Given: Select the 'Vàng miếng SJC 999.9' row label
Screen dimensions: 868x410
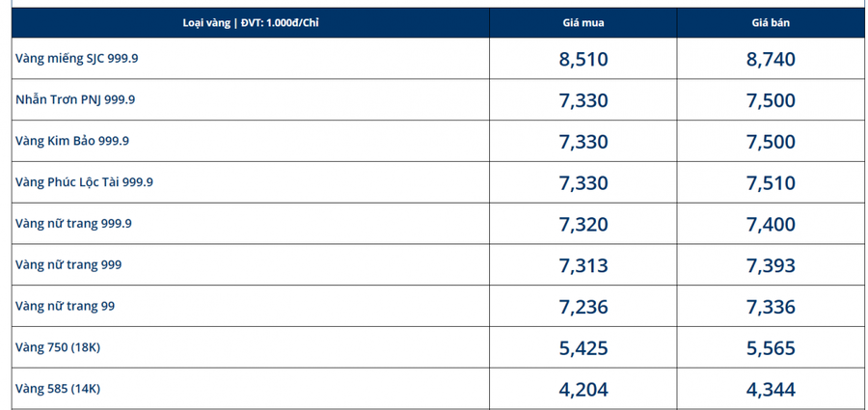Looking at the screenshot, I should click(x=77, y=58).
